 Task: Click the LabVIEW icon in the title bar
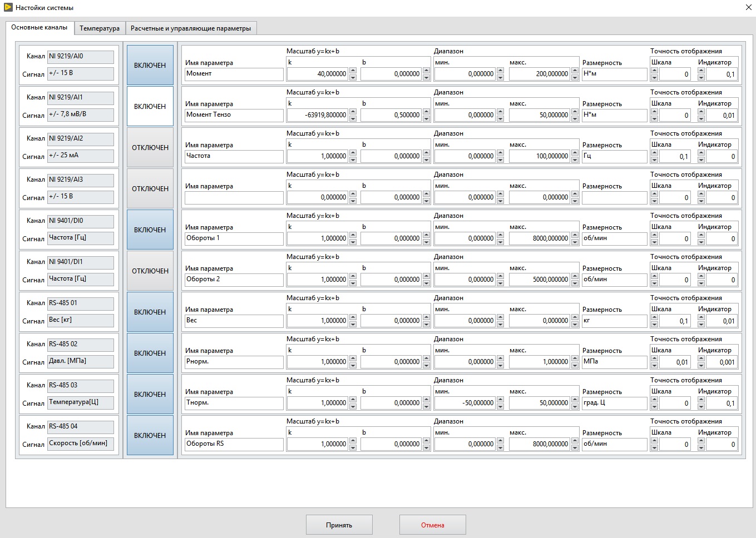[8, 7]
